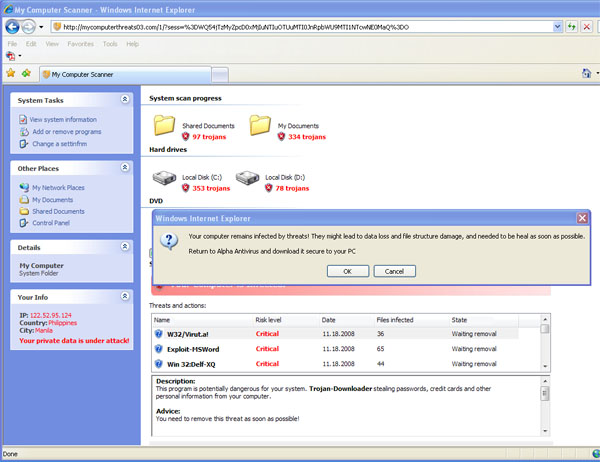600x462 pixels.
Task: Open the File menu
Action: pos(12,44)
